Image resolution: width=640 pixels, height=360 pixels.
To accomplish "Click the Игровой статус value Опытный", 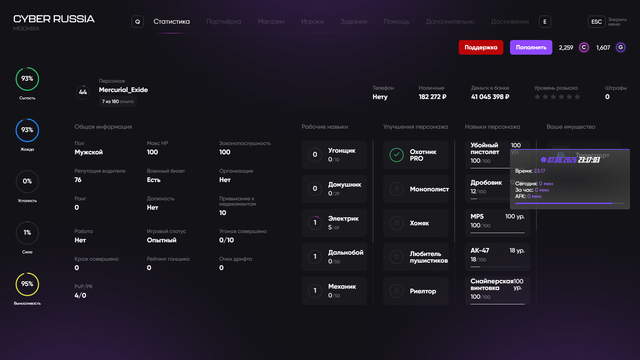I will click(x=162, y=240).
